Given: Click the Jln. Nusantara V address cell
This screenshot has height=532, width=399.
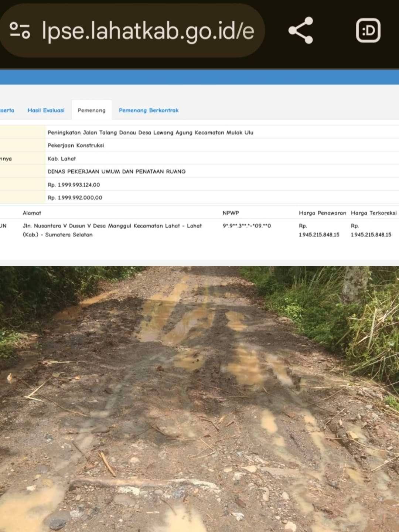Looking at the screenshot, I should (x=112, y=230).
